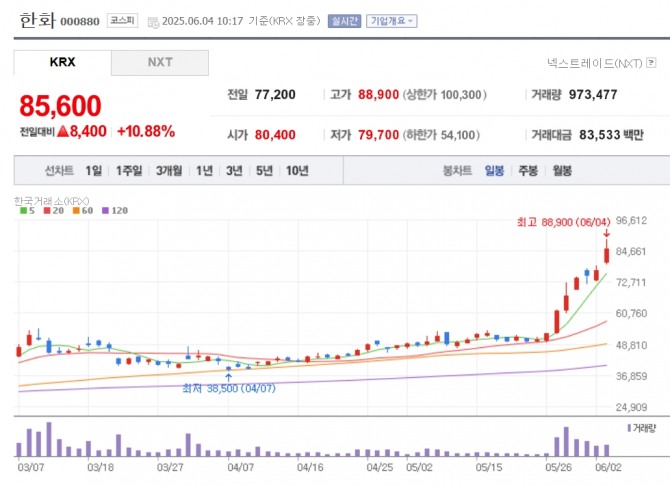
Task: Click the 고가 88,900 value
Action: (x=378, y=94)
